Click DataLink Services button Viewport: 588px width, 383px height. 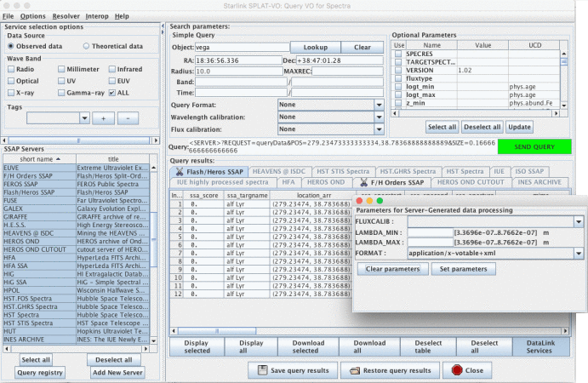(540, 346)
